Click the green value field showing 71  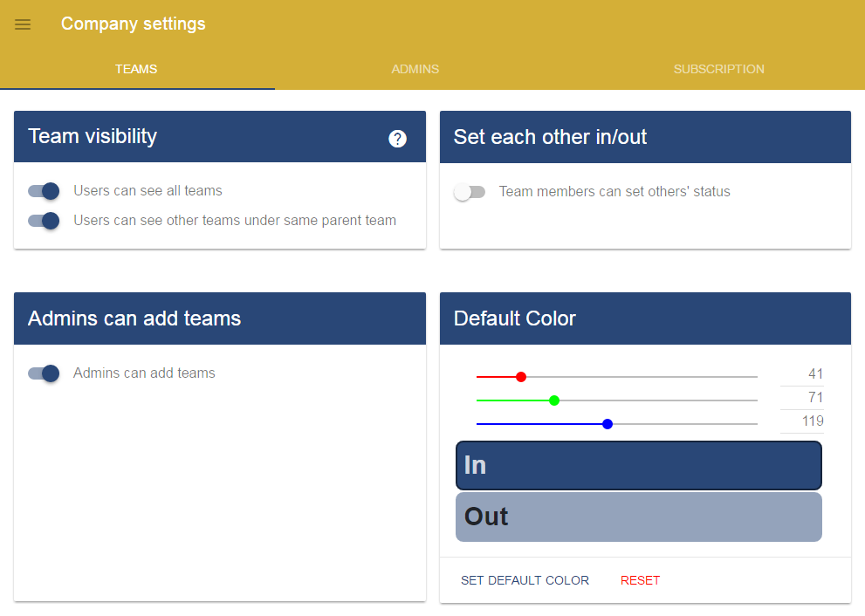pos(802,398)
